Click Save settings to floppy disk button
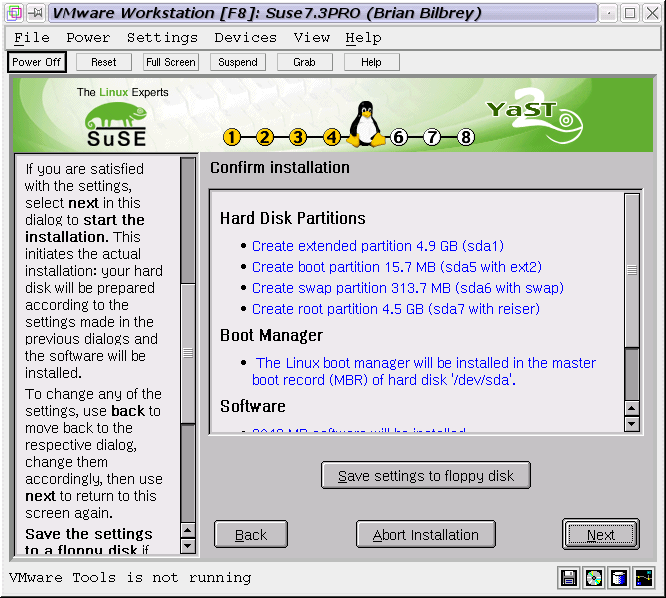666x598 pixels. [x=425, y=476]
